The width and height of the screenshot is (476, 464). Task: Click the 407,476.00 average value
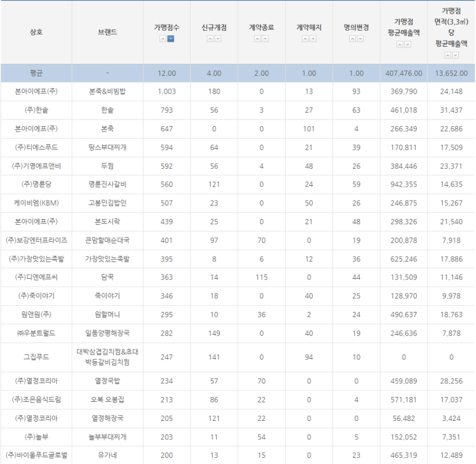click(x=404, y=73)
